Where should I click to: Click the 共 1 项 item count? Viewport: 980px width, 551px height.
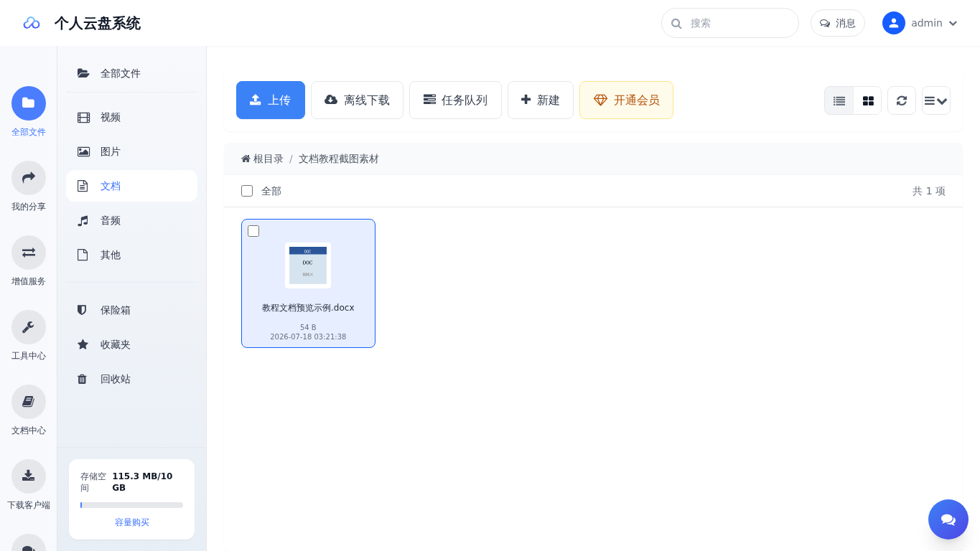pos(929,191)
